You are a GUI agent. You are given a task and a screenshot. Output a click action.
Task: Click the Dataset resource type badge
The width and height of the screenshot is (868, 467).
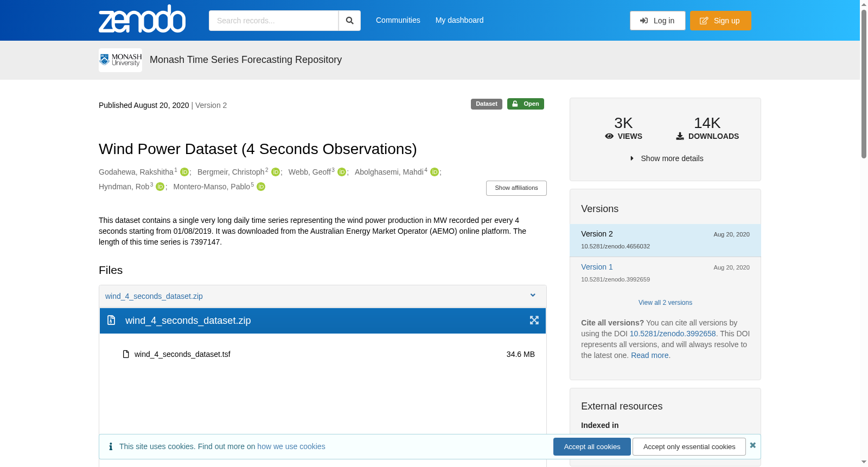[x=487, y=104]
